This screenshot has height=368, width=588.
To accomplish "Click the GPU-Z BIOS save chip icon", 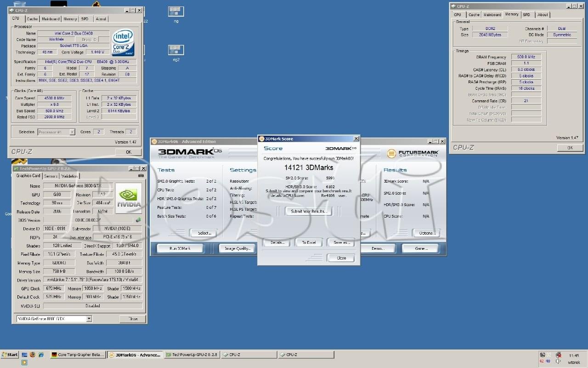I will point(139,220).
